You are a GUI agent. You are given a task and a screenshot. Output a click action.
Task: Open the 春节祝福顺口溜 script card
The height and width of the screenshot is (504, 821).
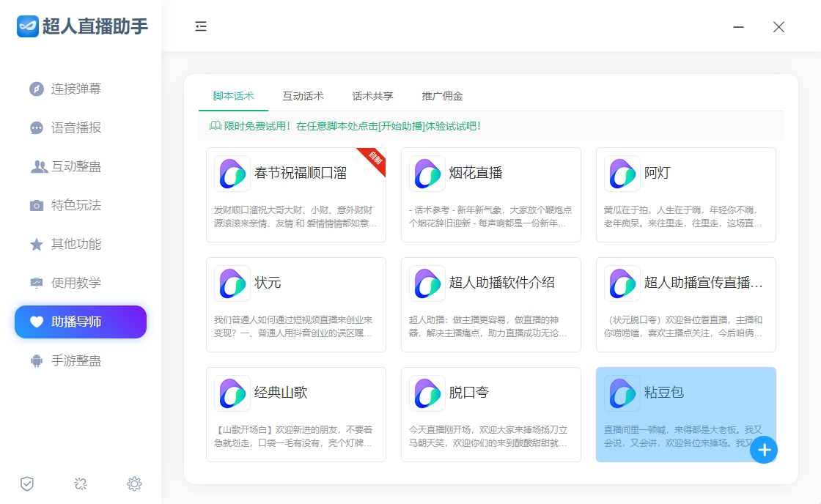[x=295, y=194]
